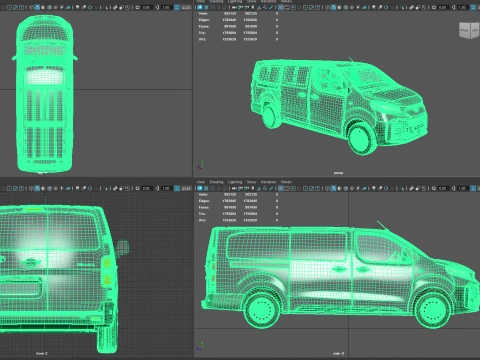480x360 pixels.
Task: Click X-Ray Joints icon in the front view panel
Action: (127, 188)
